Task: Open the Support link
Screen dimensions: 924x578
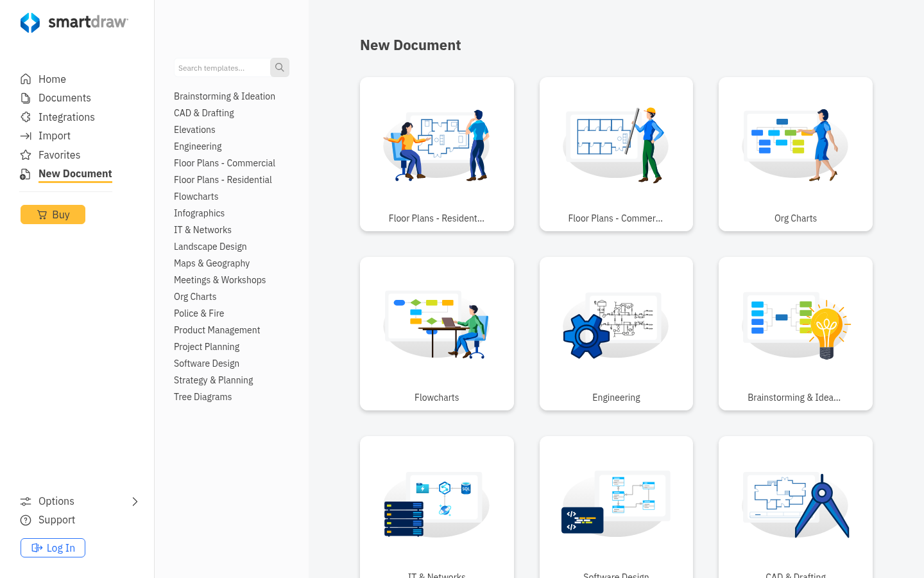Action: [x=57, y=520]
